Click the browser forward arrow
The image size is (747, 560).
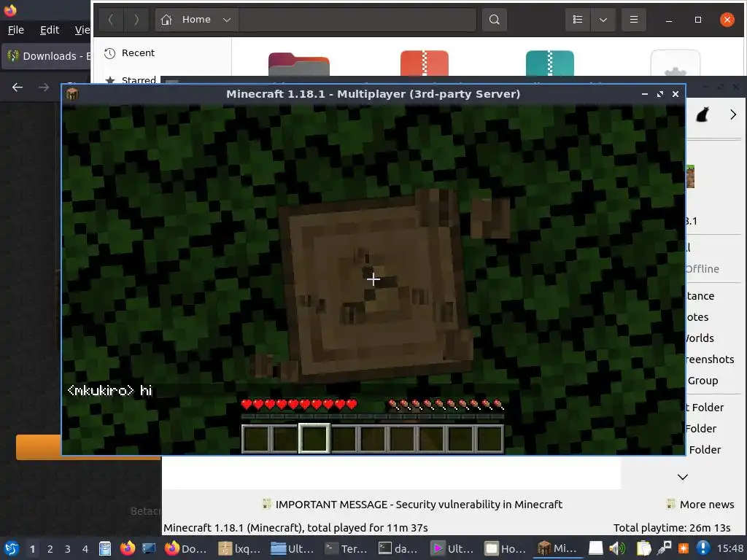pyautogui.click(x=44, y=87)
